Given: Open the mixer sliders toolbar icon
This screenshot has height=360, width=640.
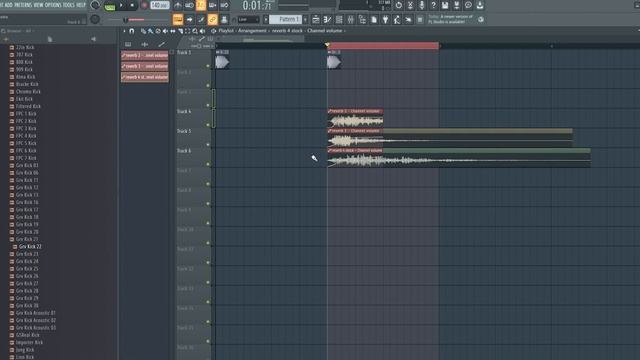Looking at the screenshot, I should click(351, 19).
